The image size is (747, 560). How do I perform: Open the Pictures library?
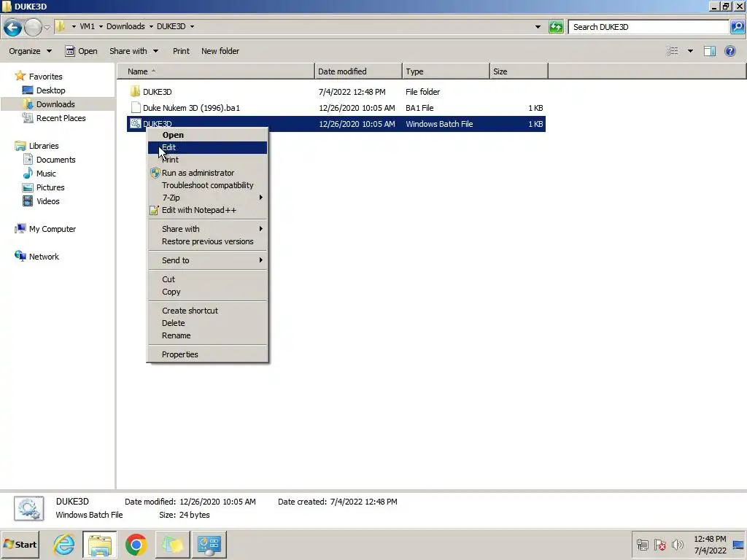pyautogui.click(x=50, y=187)
